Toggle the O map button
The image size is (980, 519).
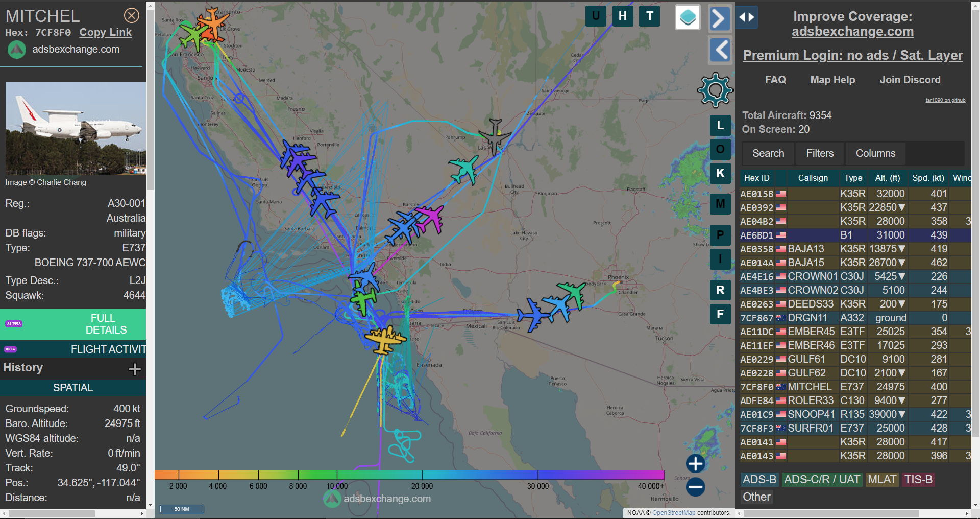coord(720,149)
